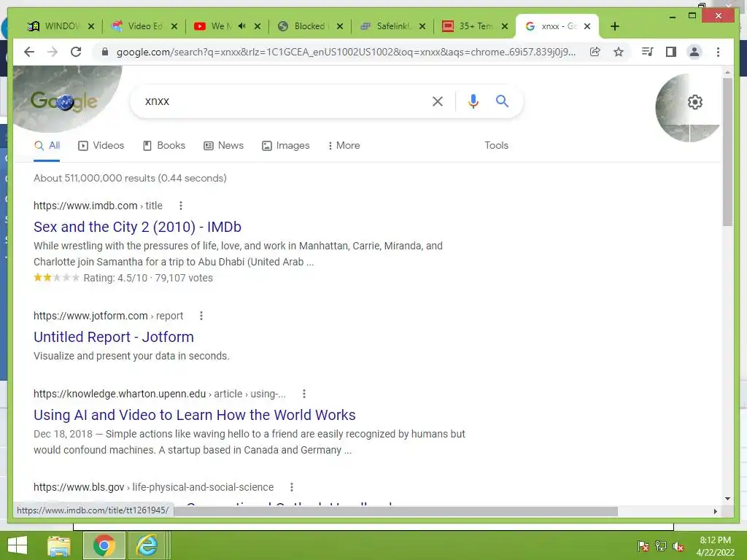Open the media control icon in toolbar
This screenshot has height=560, width=747.
(648, 52)
